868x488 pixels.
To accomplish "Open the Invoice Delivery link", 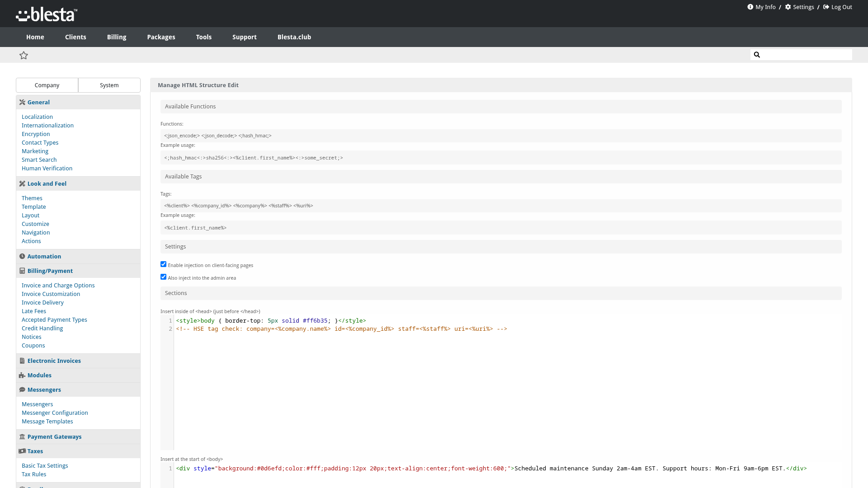I will click(42, 302).
